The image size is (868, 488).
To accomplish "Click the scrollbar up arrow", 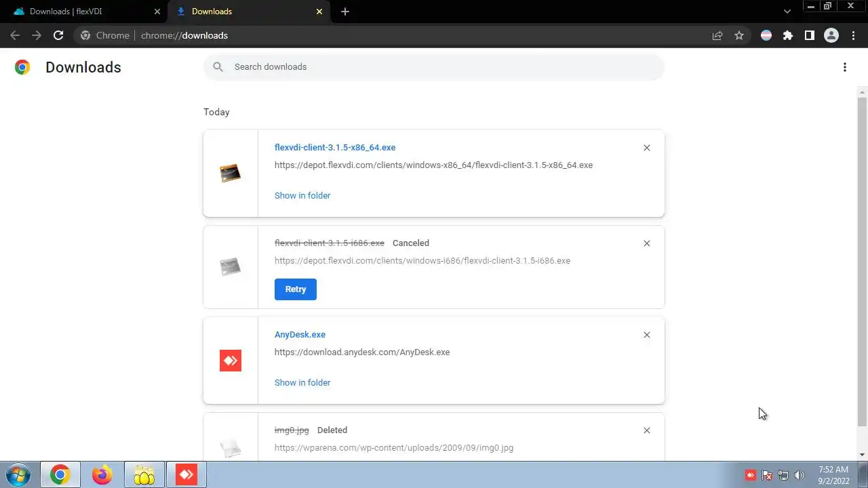I will point(863,91).
